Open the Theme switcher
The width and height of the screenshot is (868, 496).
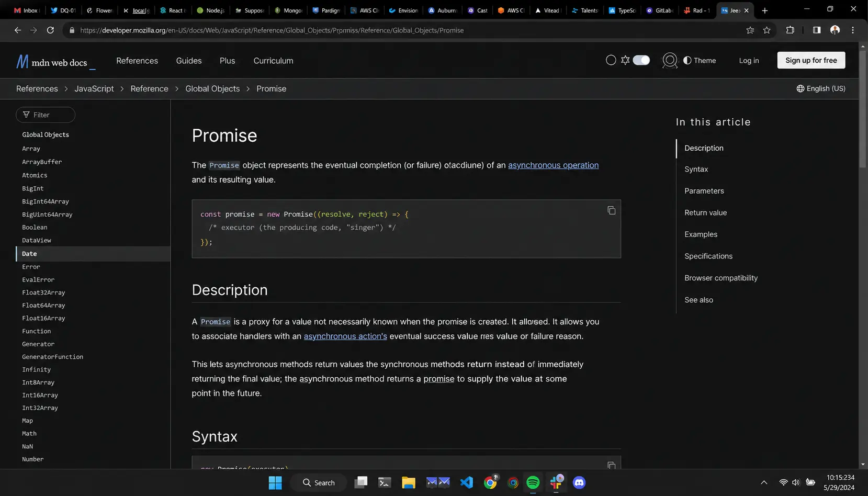click(x=700, y=61)
